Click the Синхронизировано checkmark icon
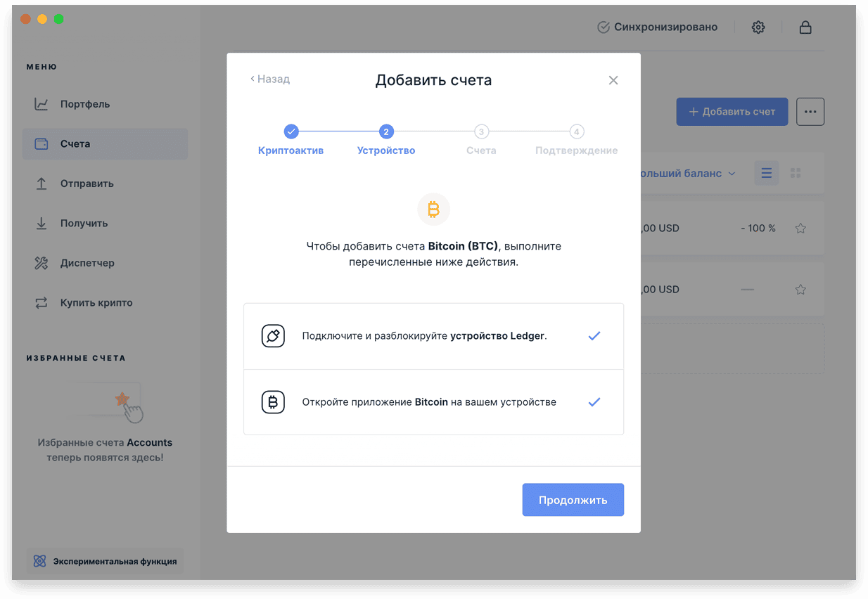 [x=603, y=27]
